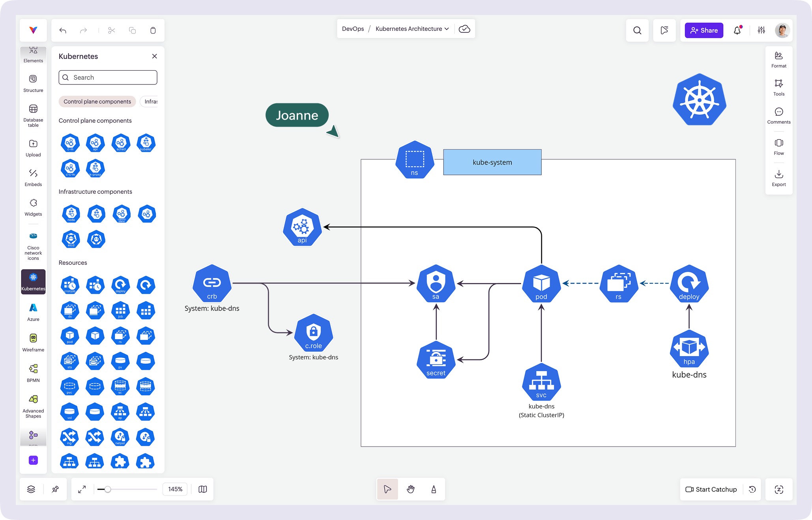This screenshot has height=520, width=812.
Task: Open the Kubernetes Architecture dropdown
Action: 412,29
